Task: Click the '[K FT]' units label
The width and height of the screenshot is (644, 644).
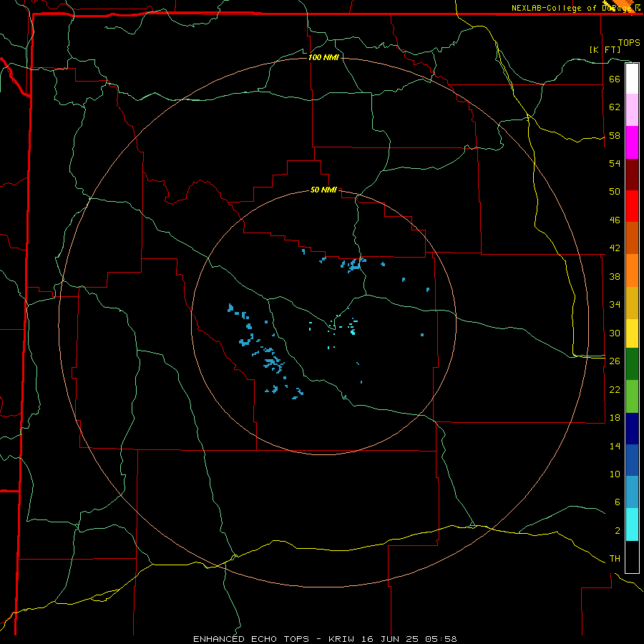Action: 605,49
